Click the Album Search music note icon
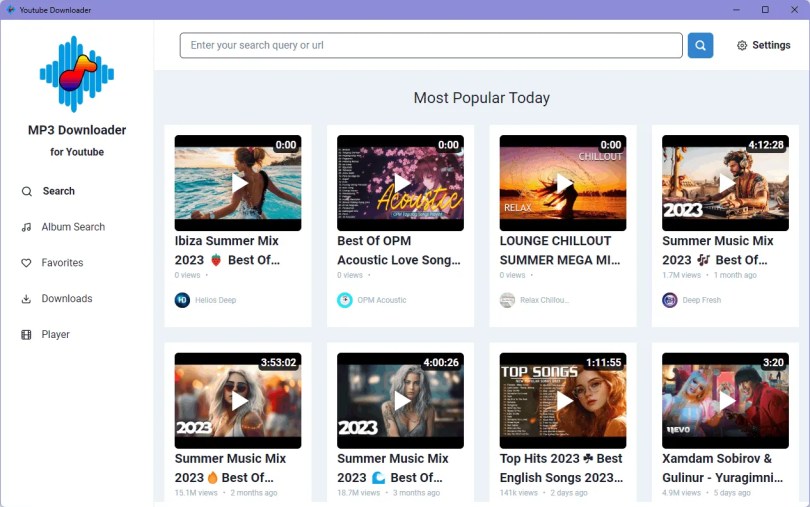This screenshot has width=810, height=507. [26, 227]
